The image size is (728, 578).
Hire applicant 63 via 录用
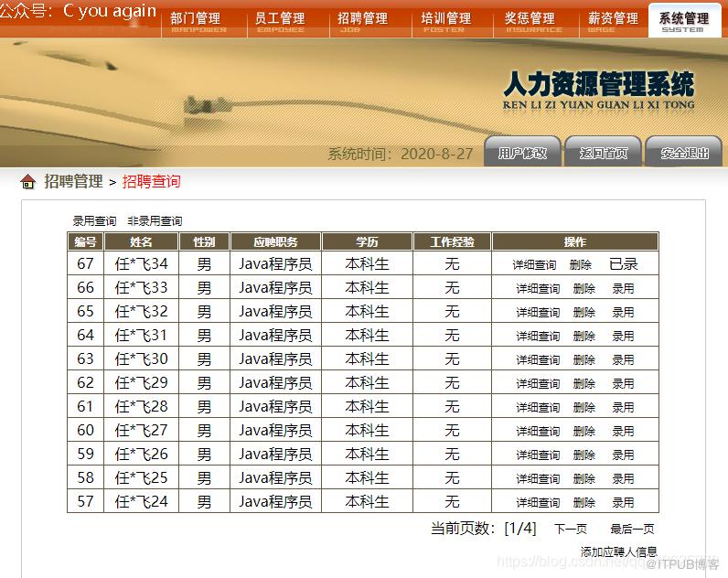click(623, 359)
